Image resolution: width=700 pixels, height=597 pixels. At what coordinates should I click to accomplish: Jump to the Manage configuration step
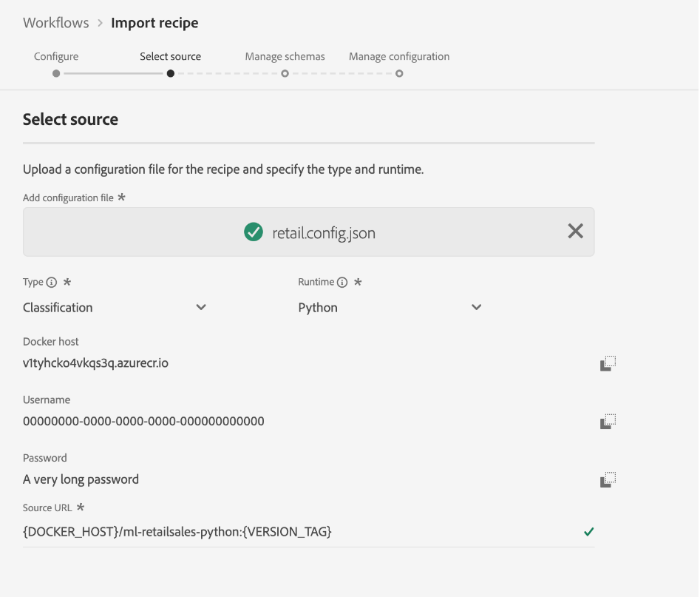[399, 57]
